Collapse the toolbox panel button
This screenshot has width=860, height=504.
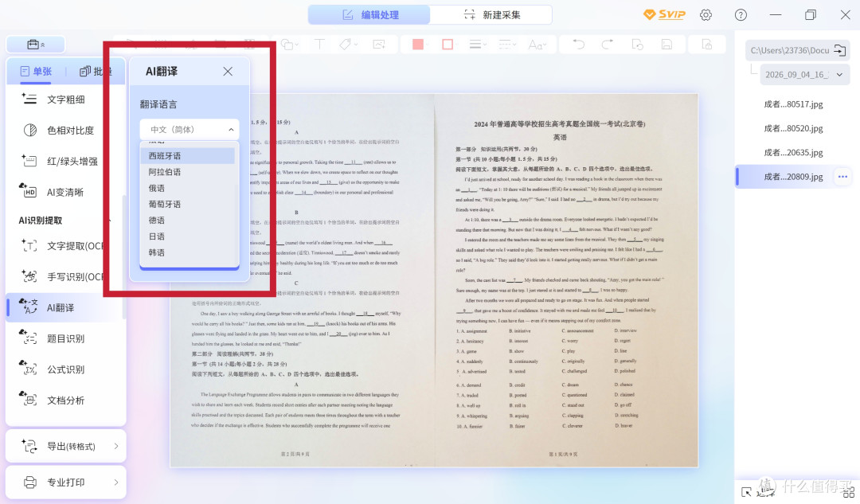pyautogui.click(x=36, y=45)
